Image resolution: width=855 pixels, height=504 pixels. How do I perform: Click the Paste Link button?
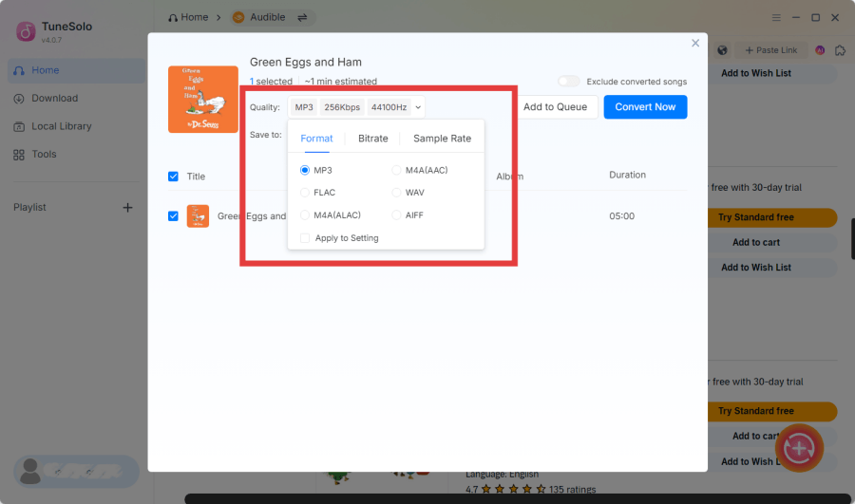771,50
